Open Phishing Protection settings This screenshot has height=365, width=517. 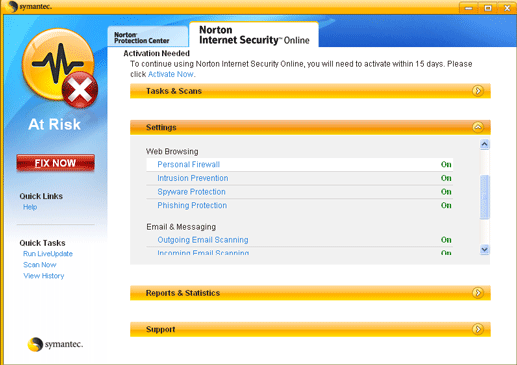(x=192, y=205)
